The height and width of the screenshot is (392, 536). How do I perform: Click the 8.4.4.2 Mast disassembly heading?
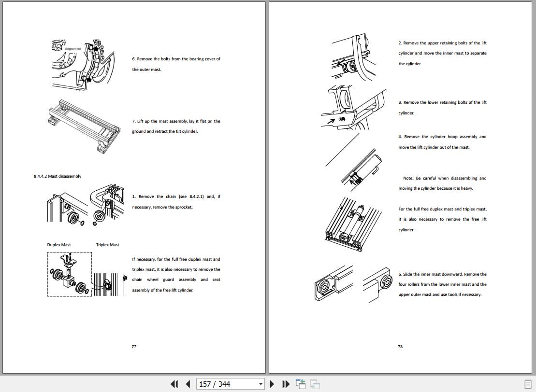(x=58, y=176)
